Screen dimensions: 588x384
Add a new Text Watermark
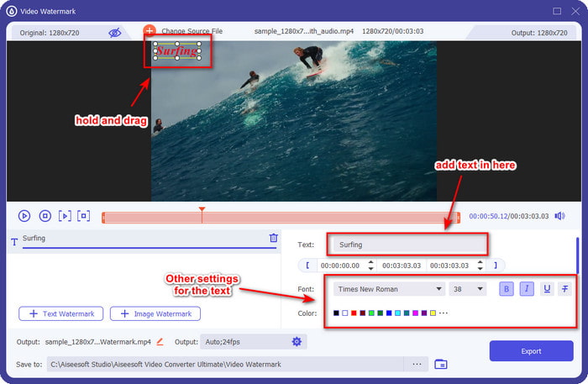click(x=61, y=314)
